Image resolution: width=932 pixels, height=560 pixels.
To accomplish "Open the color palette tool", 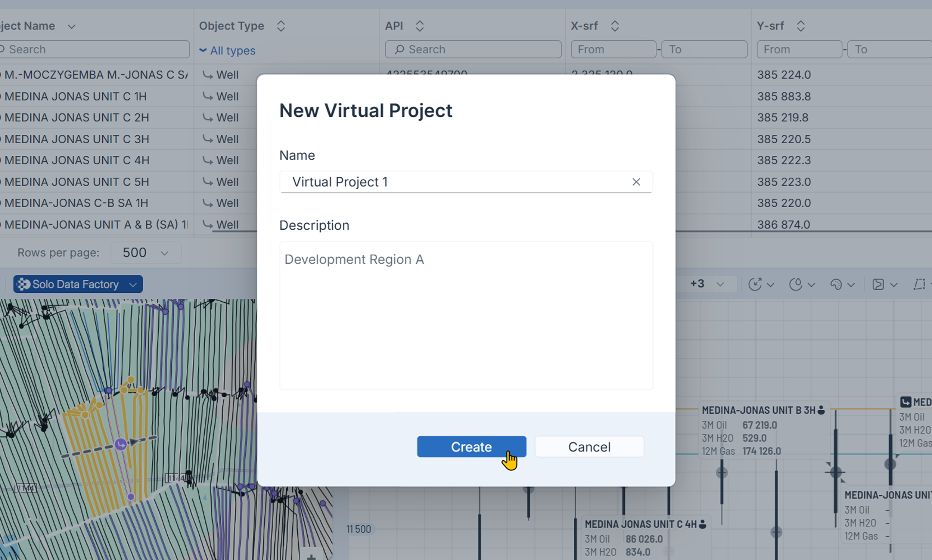I will [836, 284].
